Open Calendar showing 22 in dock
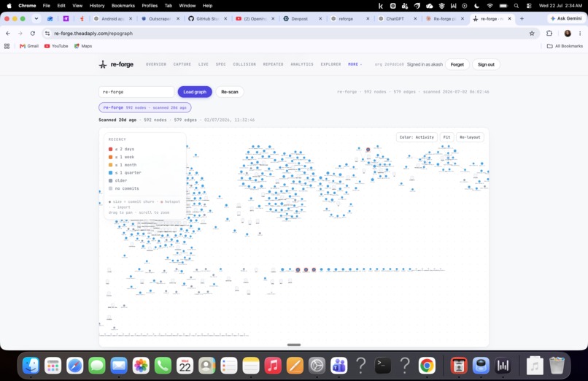 click(x=185, y=365)
